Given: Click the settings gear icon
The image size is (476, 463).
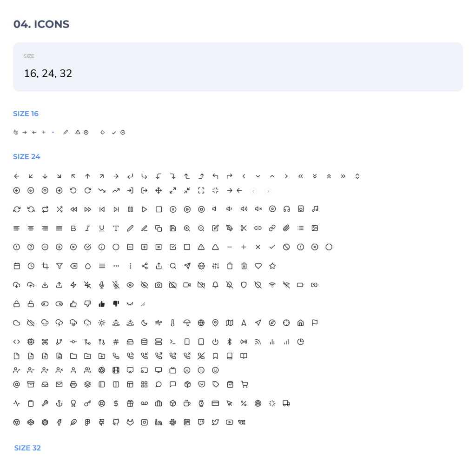Looking at the screenshot, I should [201, 266].
